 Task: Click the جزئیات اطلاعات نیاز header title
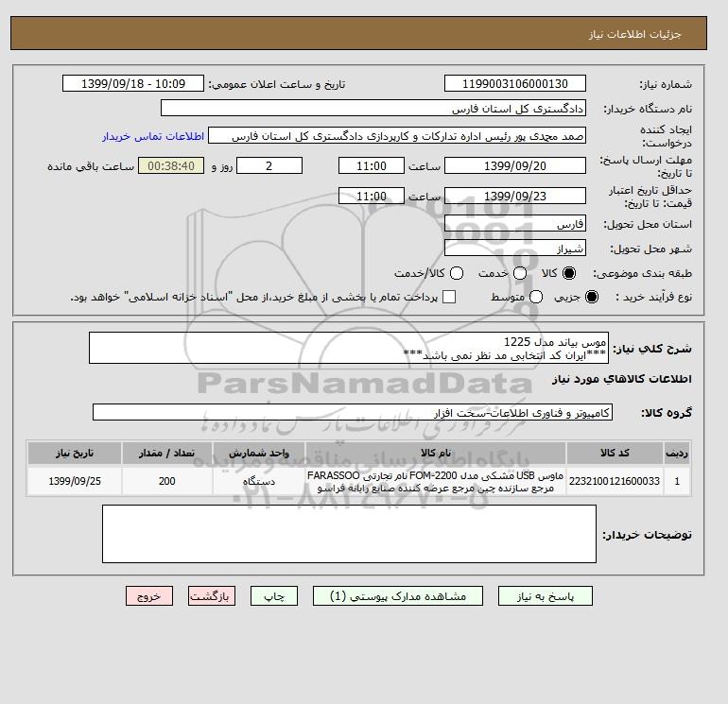tap(634, 34)
